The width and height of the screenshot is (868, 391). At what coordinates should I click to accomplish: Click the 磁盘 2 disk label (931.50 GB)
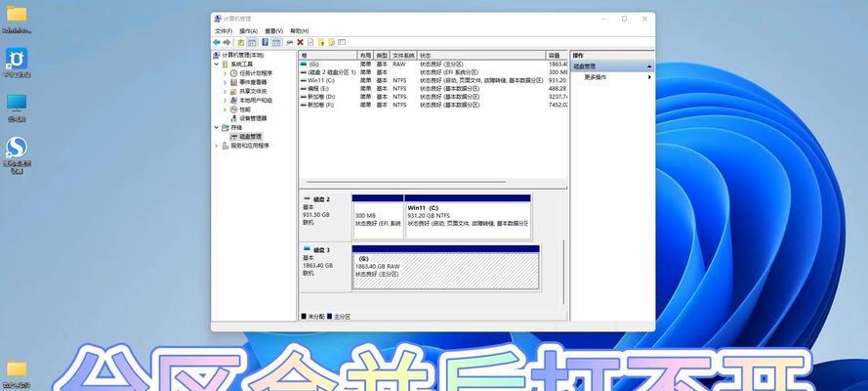pyautogui.click(x=325, y=217)
